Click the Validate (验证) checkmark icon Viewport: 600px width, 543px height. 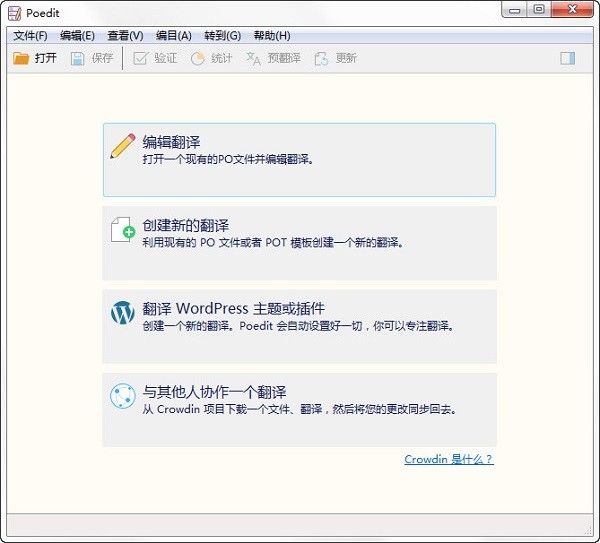141,58
